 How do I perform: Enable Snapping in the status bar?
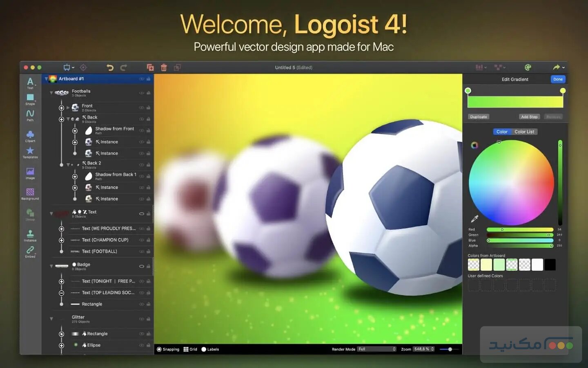pos(168,349)
